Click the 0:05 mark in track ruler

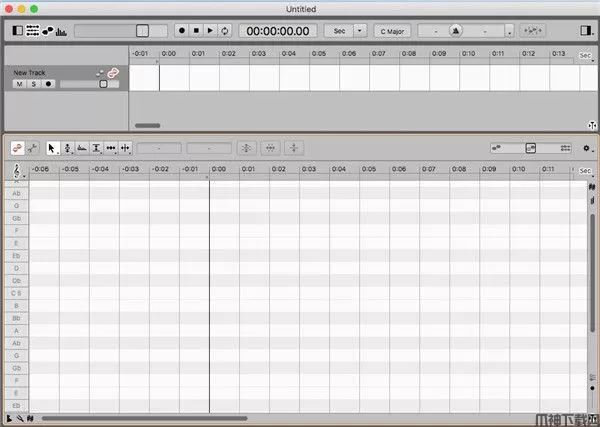(x=318, y=54)
